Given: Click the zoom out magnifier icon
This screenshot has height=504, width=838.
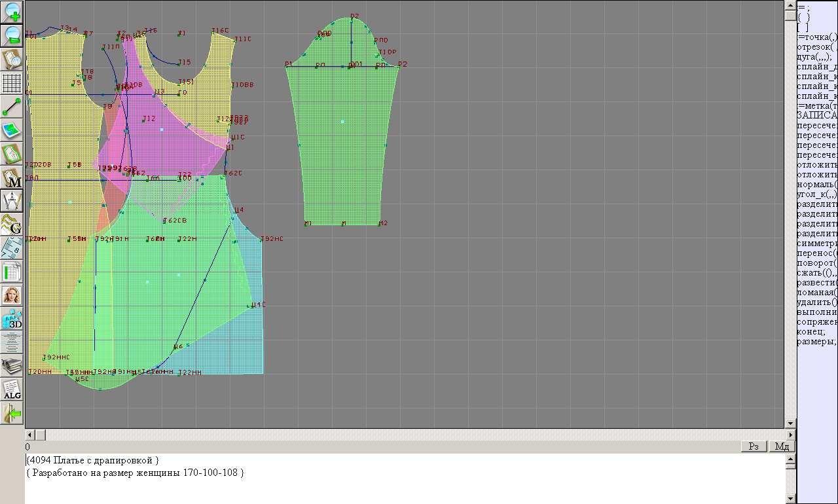Looking at the screenshot, I should point(12,35).
